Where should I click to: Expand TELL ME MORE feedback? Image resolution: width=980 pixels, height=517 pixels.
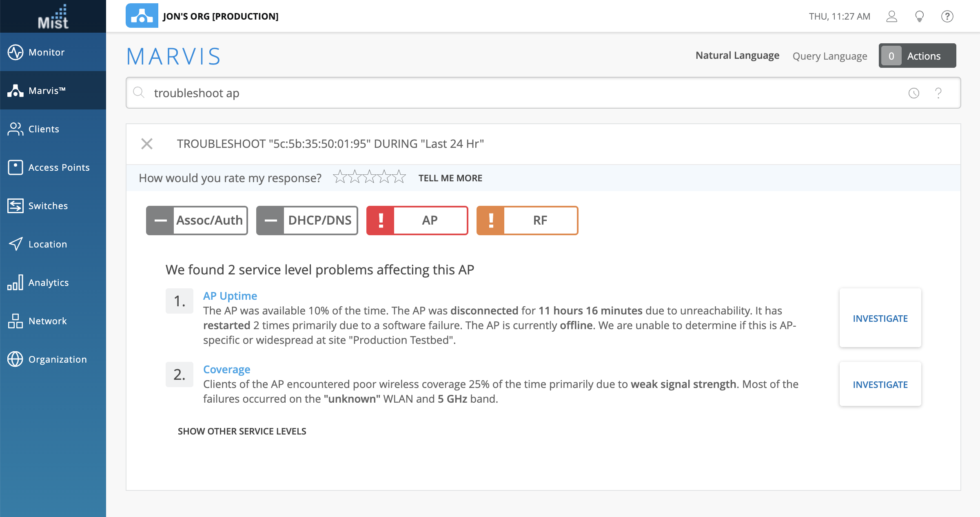click(450, 178)
